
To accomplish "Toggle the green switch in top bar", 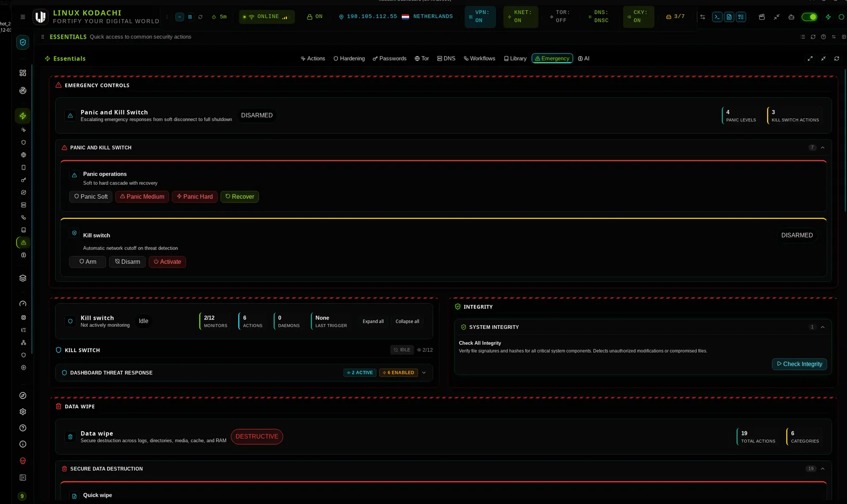I will (x=809, y=17).
